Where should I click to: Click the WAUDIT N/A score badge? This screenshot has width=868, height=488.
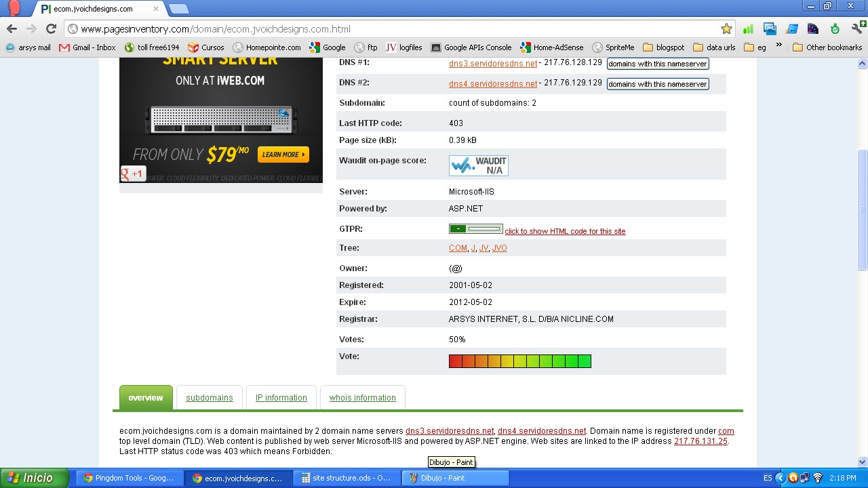tap(479, 165)
